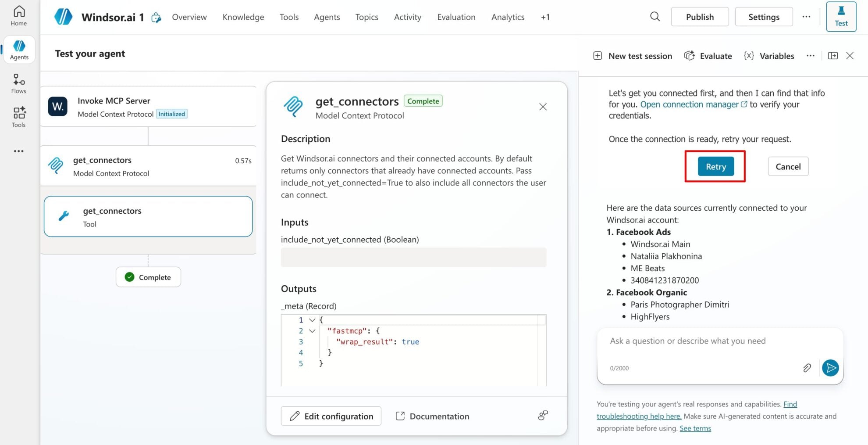The image size is (868, 445).
Task: Go to Home in the sidebar
Action: [x=19, y=16]
